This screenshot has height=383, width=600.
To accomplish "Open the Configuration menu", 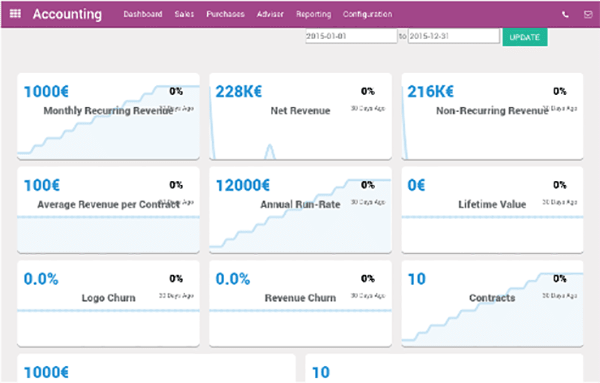I will pos(367,14).
